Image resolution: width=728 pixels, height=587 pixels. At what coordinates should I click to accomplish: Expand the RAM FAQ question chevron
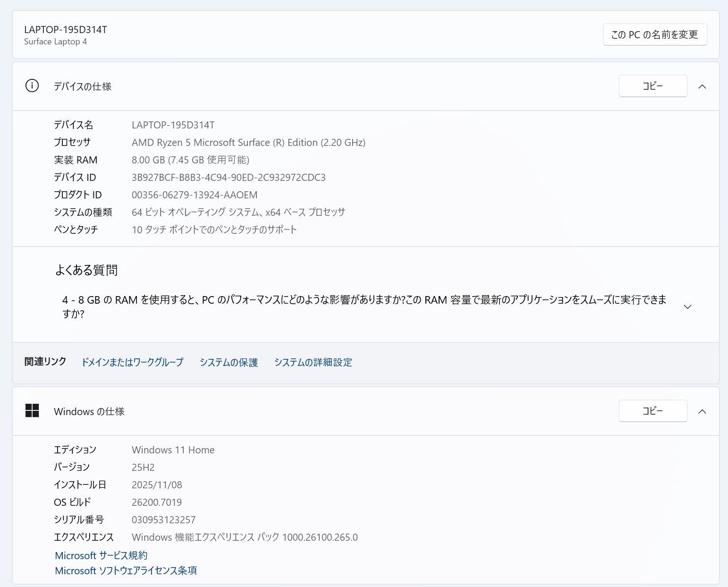pos(687,307)
